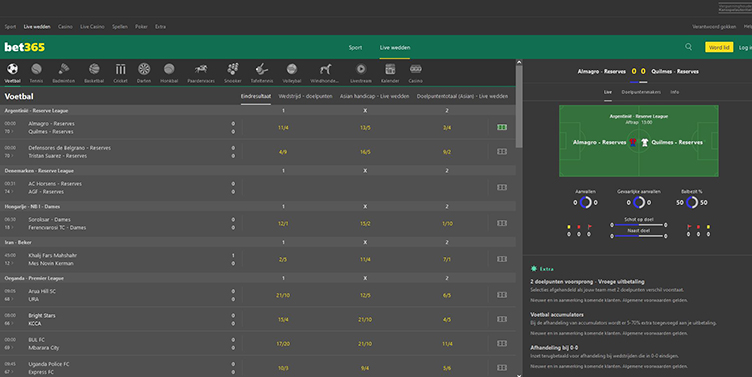Viewport: 752px width, 377px height.
Task: Pick draw odds 9/4 for Uganda Police FC
Action: [x=365, y=368]
